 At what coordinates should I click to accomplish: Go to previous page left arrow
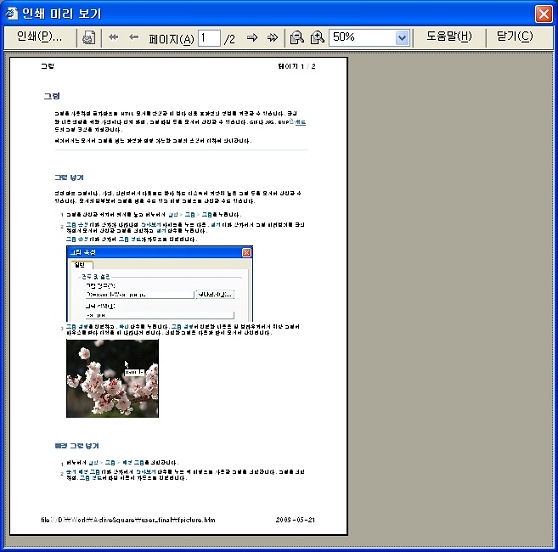coord(134,37)
